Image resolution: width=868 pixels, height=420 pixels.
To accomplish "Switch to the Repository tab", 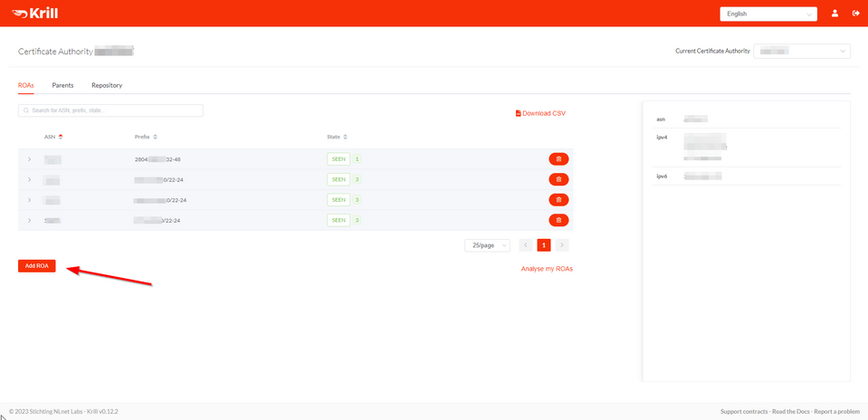I will (107, 85).
